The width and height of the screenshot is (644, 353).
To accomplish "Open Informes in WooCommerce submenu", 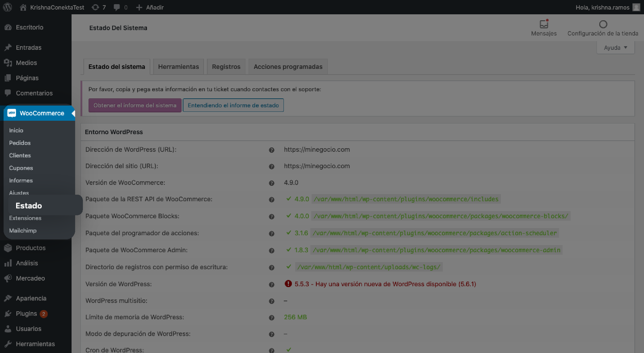I will 21,180.
